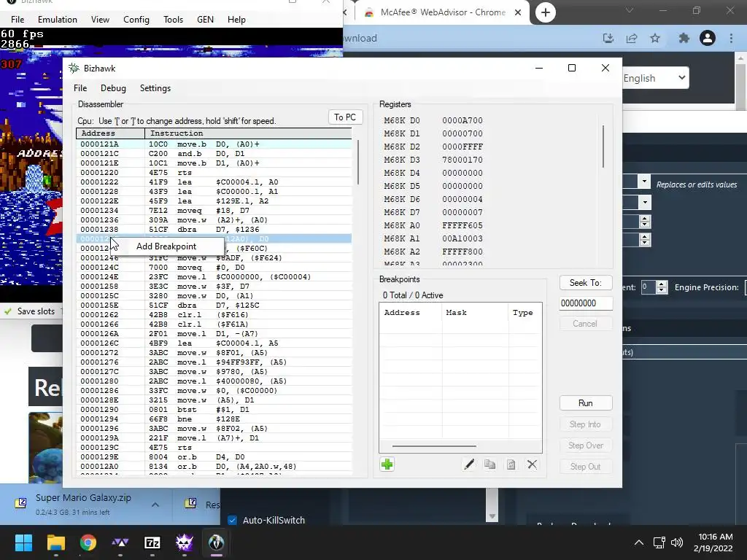Click the Chrome extensions puzzle icon

[684, 38]
